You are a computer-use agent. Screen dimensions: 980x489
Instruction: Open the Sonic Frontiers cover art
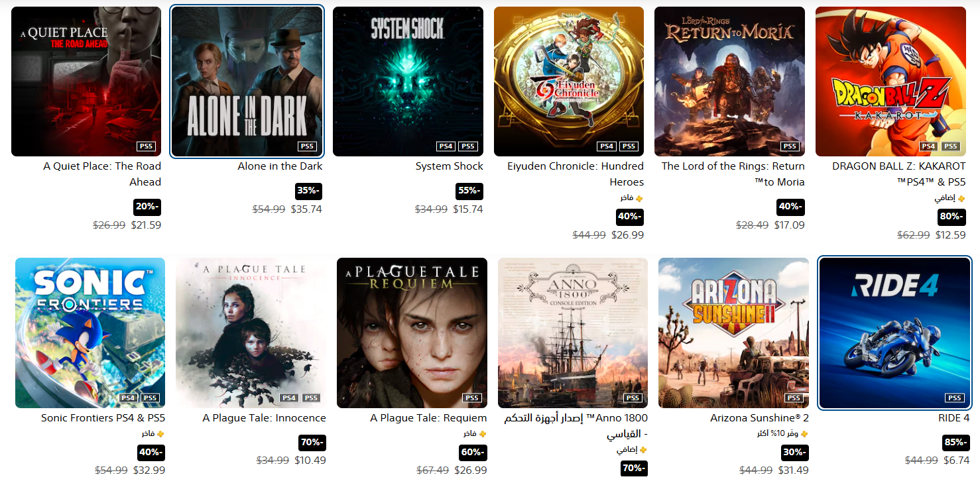click(90, 333)
